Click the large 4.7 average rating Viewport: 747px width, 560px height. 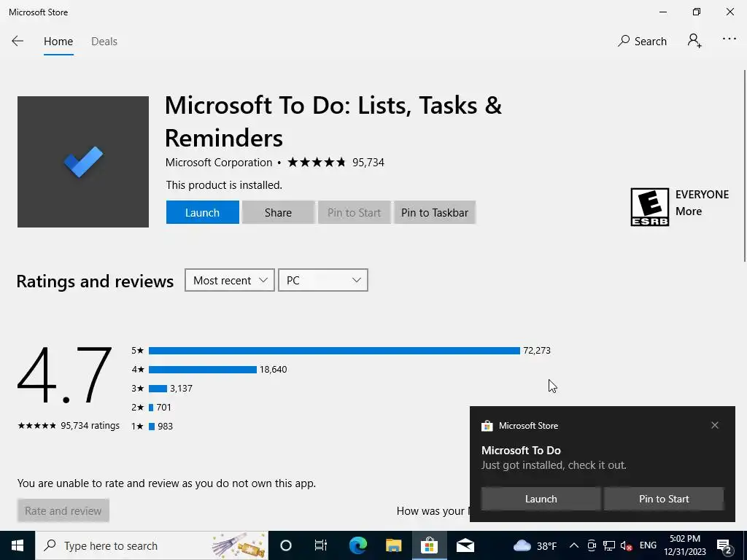(65, 376)
